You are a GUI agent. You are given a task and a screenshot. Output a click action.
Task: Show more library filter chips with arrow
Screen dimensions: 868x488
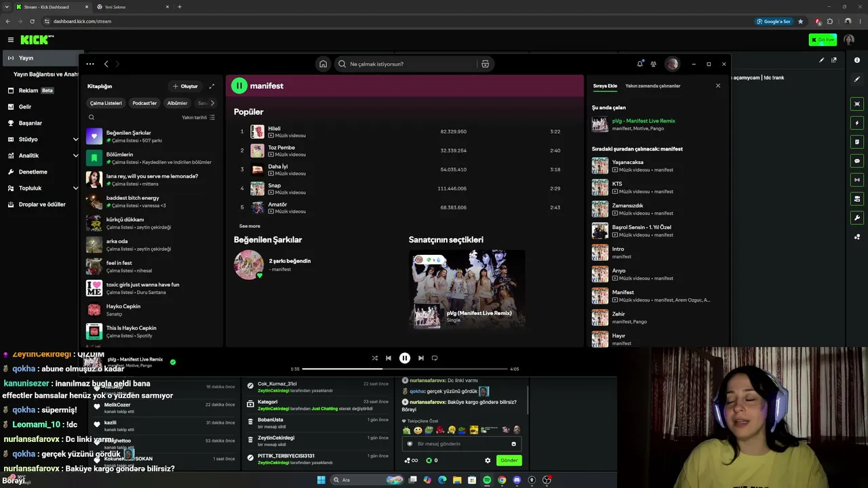[212, 103]
